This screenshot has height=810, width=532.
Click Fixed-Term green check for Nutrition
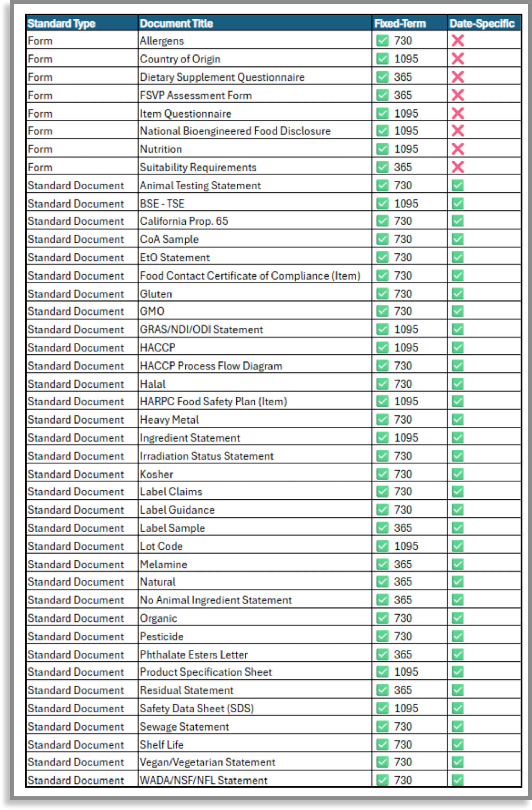(x=382, y=149)
